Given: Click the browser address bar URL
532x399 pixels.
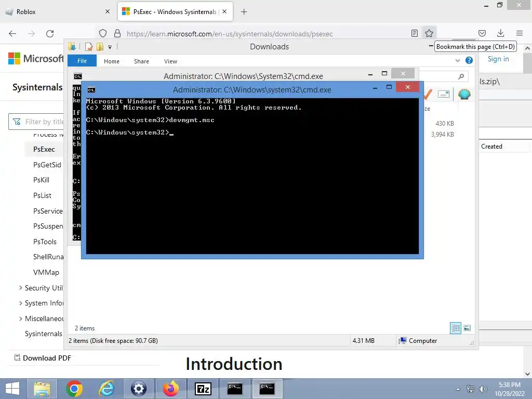Looking at the screenshot, I should coord(230,34).
